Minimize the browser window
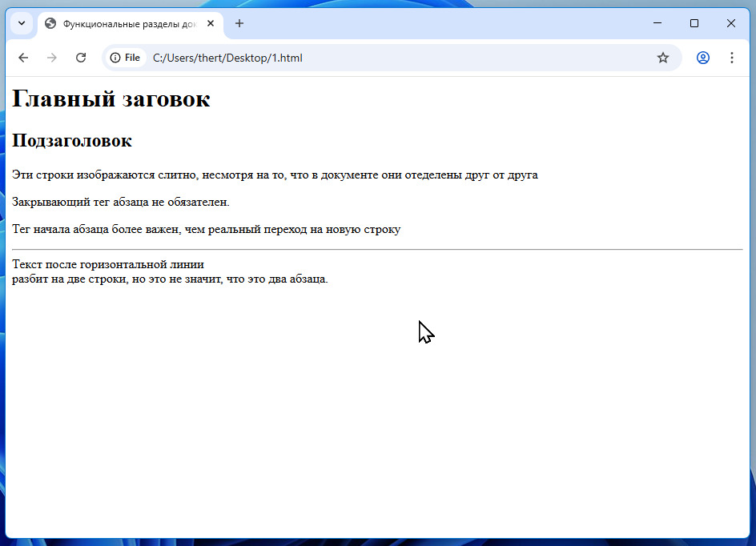The image size is (756, 546). tap(657, 23)
